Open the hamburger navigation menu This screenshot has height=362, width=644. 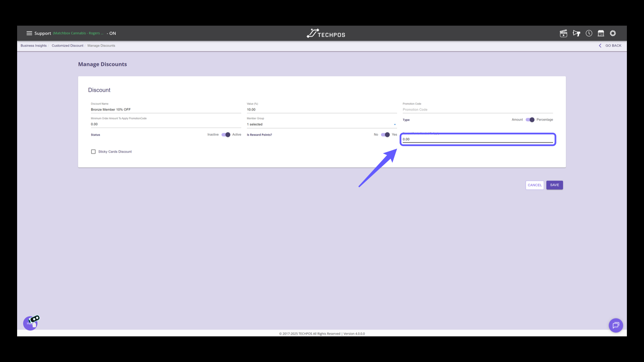click(29, 33)
